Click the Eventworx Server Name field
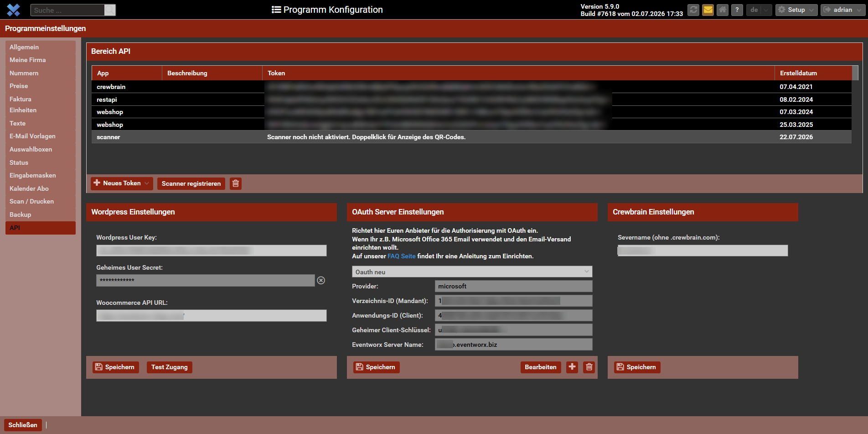This screenshot has width=868, height=434. [x=513, y=345]
